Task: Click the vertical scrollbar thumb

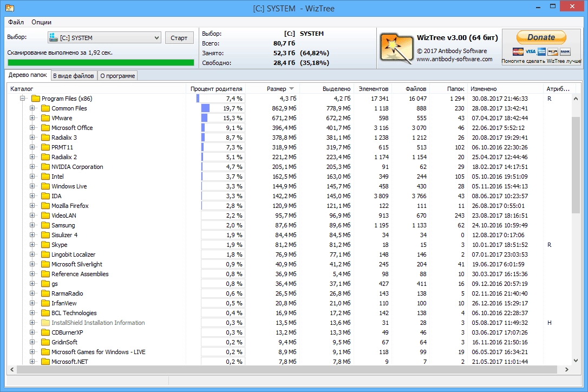Action: [x=576, y=165]
